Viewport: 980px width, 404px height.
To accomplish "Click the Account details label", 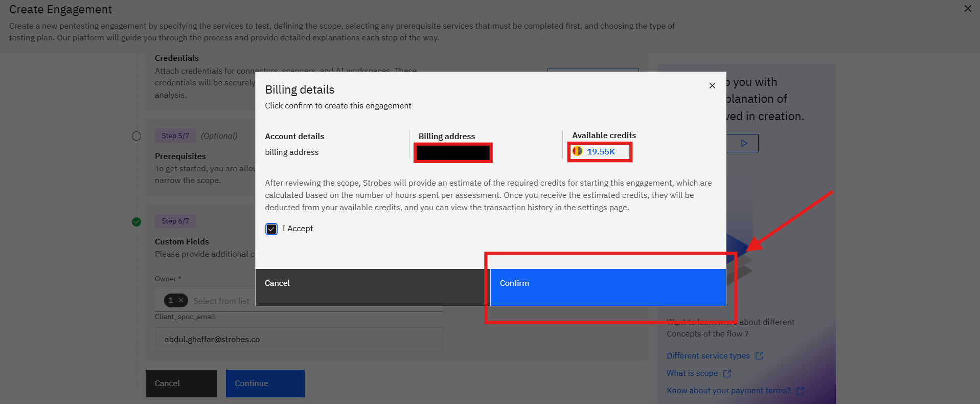I will tap(294, 136).
